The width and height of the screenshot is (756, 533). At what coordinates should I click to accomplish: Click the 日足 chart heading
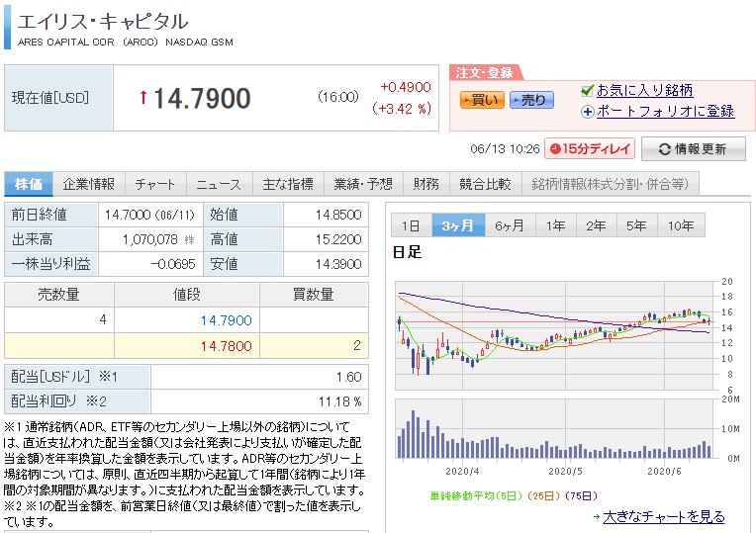point(407,251)
